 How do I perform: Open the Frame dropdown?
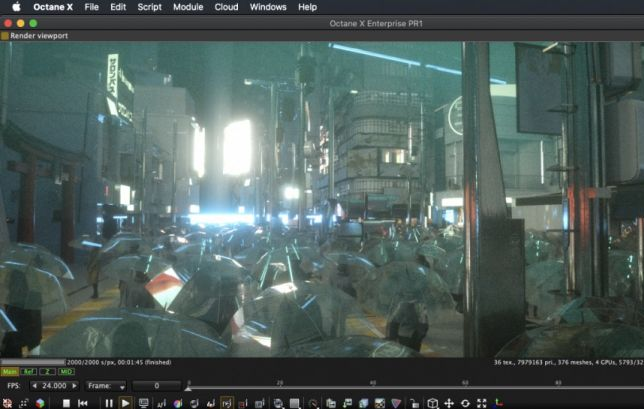[106, 386]
